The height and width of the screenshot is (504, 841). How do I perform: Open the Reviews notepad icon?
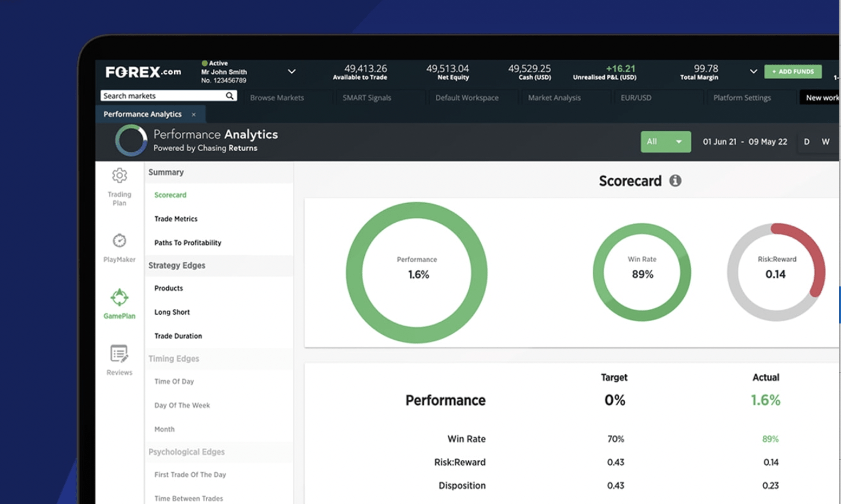[119, 354]
